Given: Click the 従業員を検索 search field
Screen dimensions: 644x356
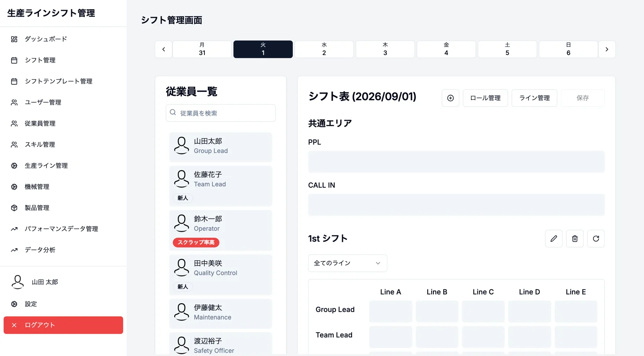Looking at the screenshot, I should tap(221, 113).
